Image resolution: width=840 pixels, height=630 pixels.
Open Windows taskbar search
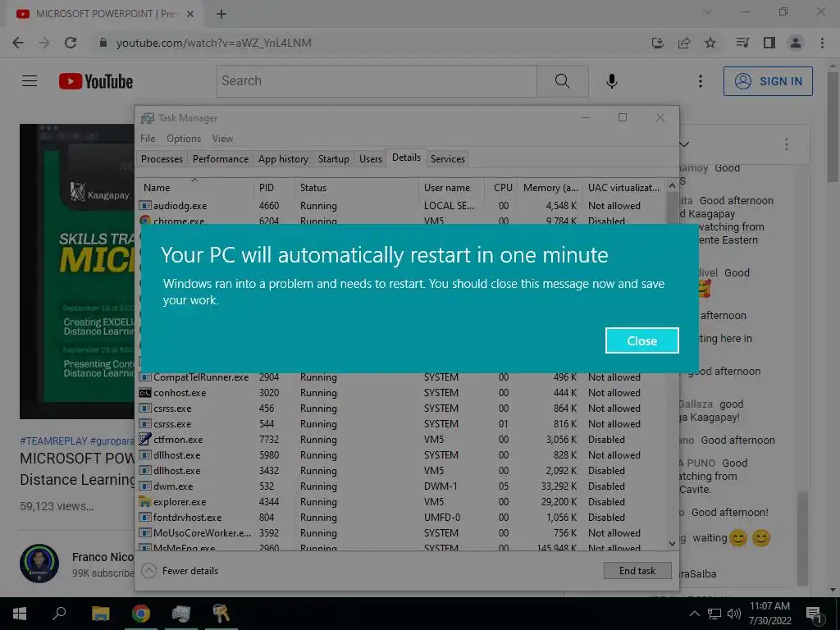click(x=59, y=614)
